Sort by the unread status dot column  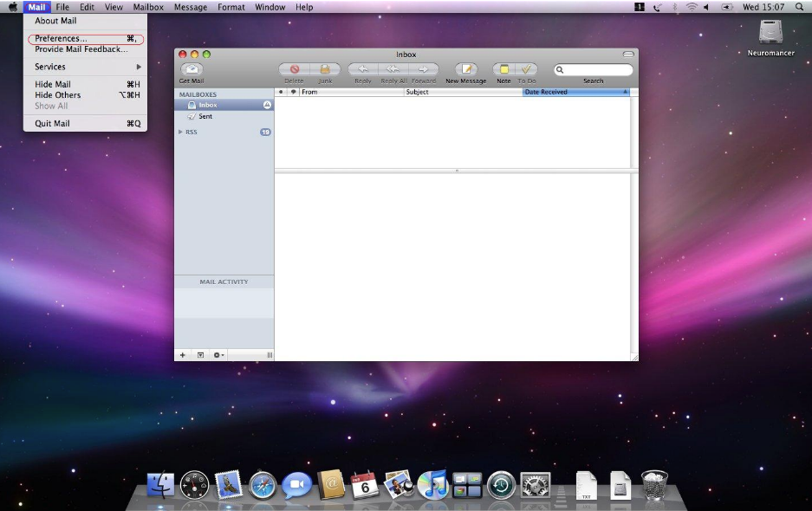281,92
